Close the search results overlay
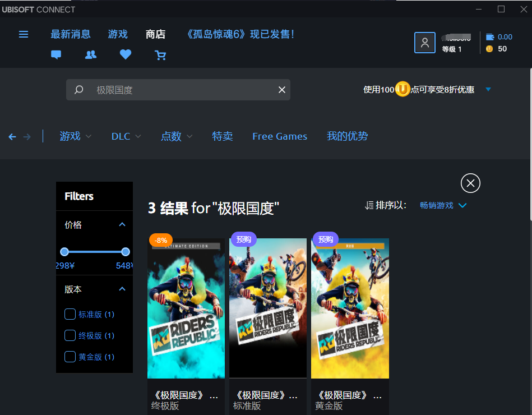 coord(470,183)
